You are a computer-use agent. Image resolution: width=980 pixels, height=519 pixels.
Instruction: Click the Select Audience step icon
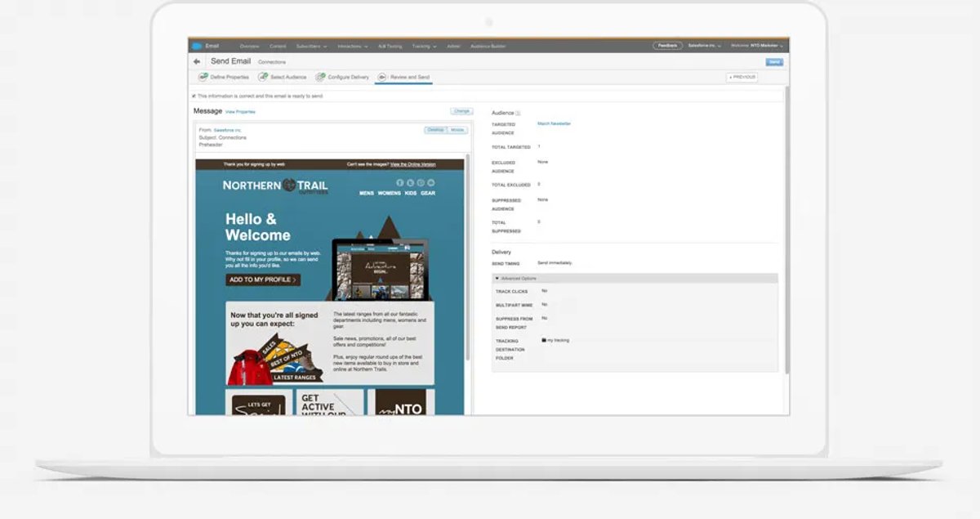click(x=263, y=77)
